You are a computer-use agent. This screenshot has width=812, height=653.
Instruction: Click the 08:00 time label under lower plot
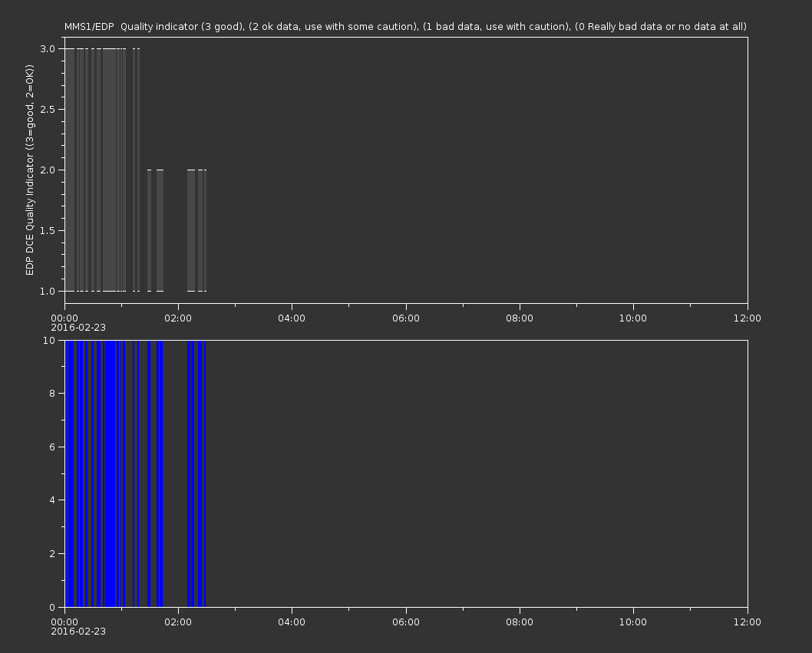coord(520,622)
